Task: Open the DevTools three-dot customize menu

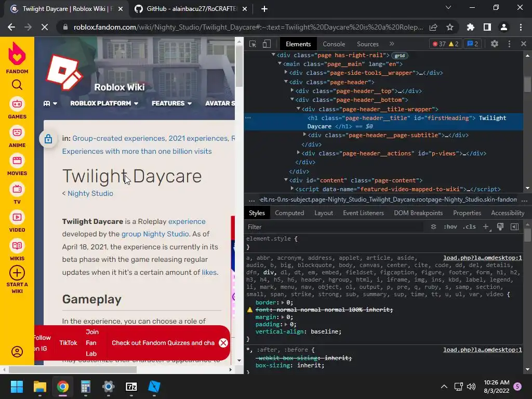Action: pyautogui.click(x=509, y=44)
